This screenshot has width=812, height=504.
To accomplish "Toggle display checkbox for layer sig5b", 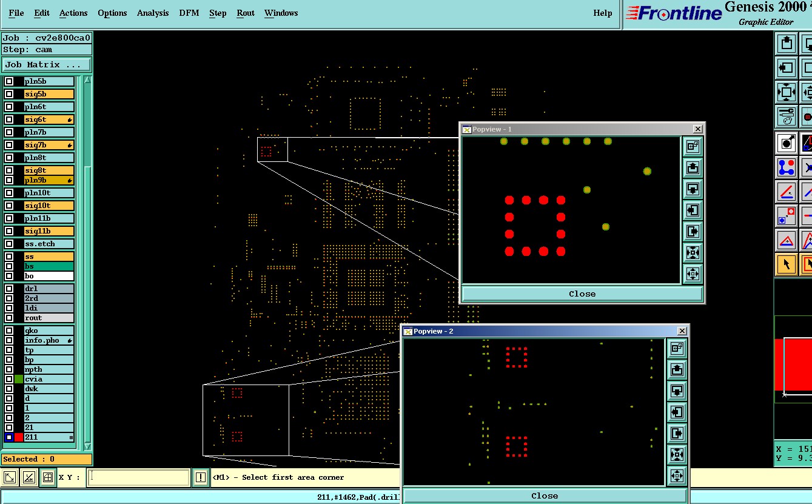I will pos(9,94).
